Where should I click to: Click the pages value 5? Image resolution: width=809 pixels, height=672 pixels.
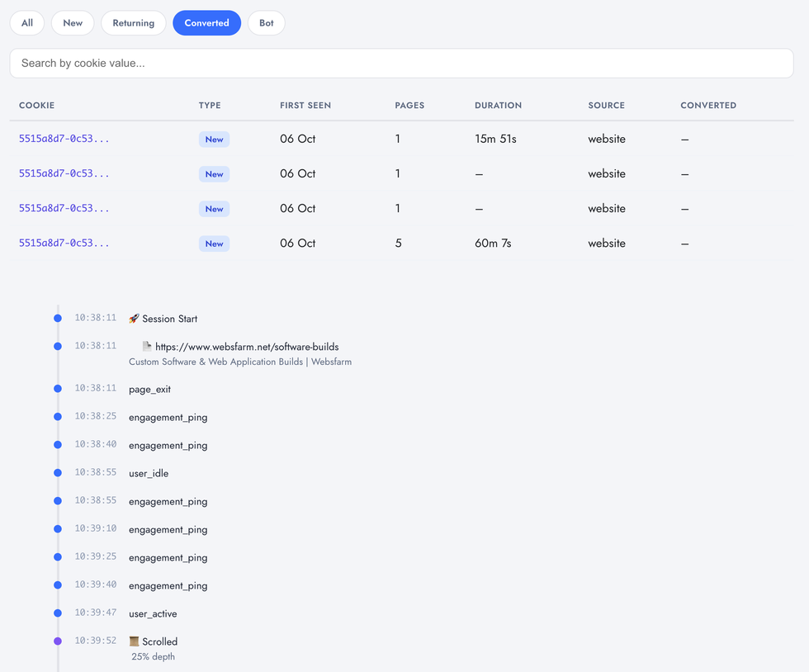click(398, 243)
